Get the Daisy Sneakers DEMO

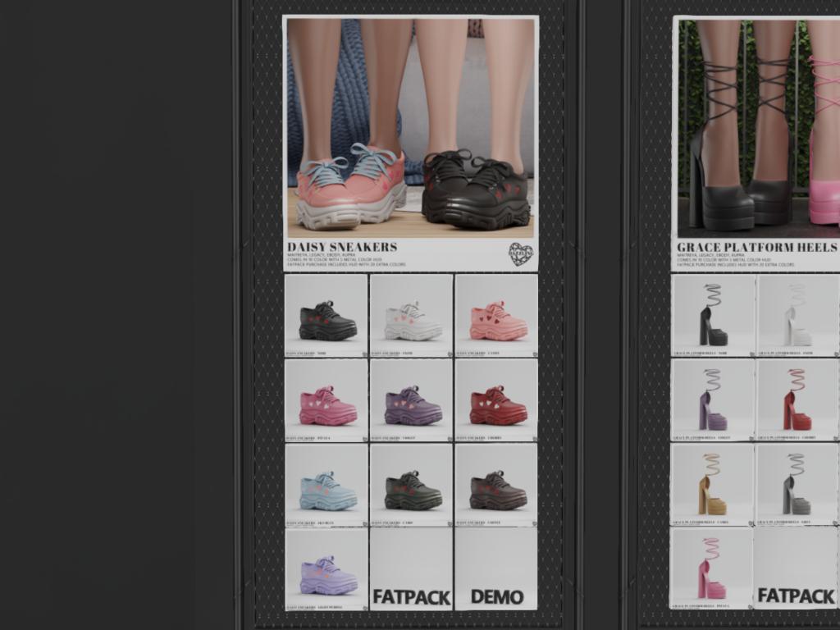(496, 570)
